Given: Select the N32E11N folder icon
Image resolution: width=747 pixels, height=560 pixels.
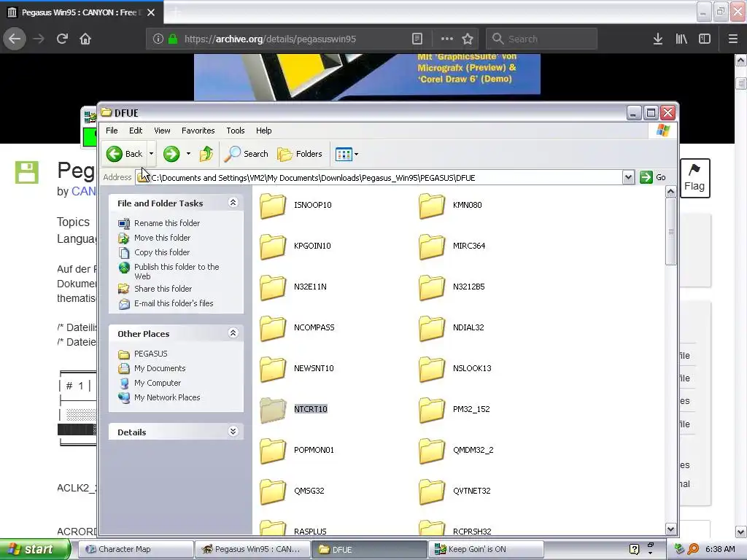Looking at the screenshot, I should (x=273, y=287).
